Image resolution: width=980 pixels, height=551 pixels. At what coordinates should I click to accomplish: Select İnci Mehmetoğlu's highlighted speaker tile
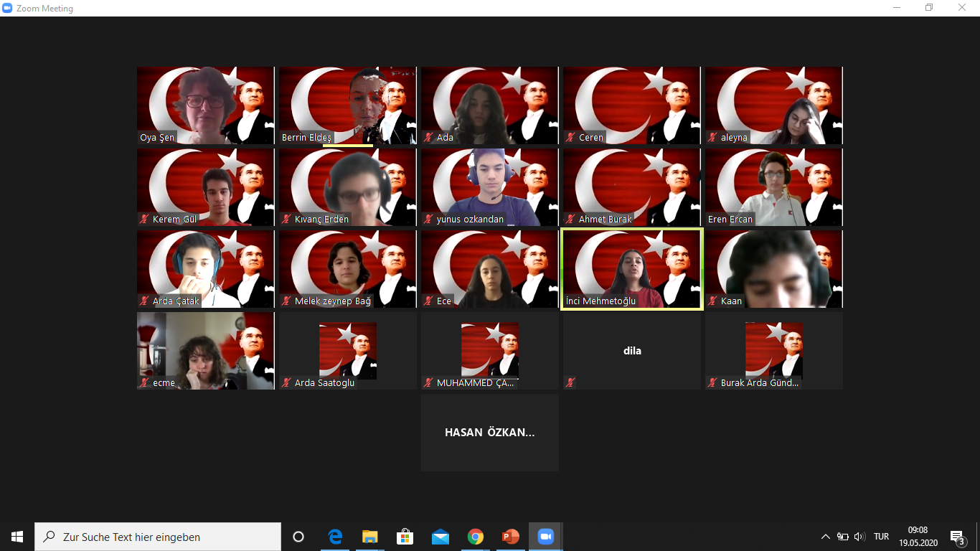[632, 269]
